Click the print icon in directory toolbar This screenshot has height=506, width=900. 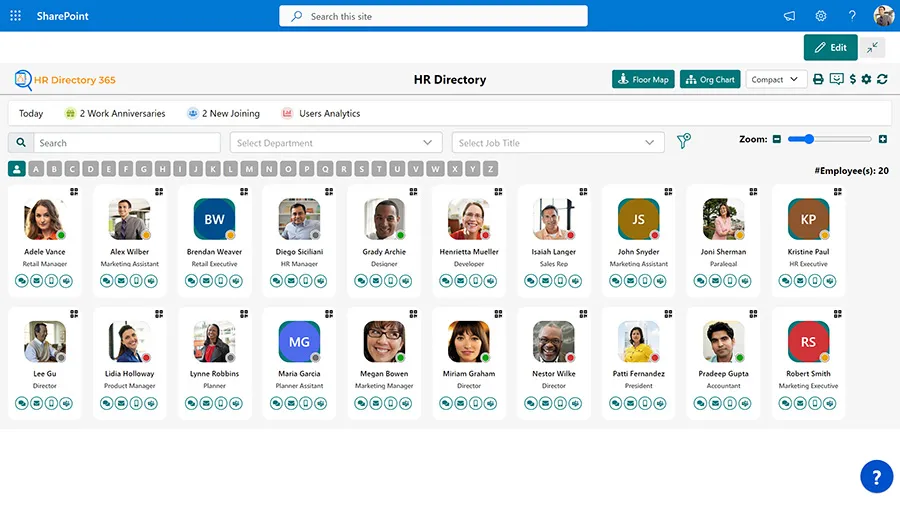coord(818,79)
